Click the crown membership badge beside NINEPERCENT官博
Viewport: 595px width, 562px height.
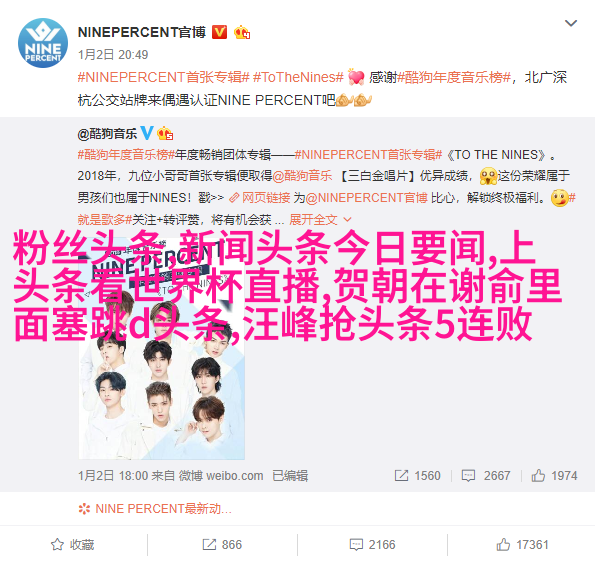coord(242,33)
